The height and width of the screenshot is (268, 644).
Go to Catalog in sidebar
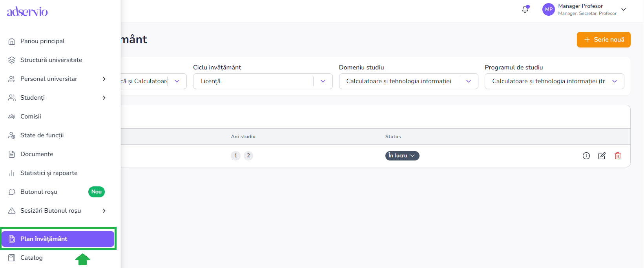click(x=31, y=258)
